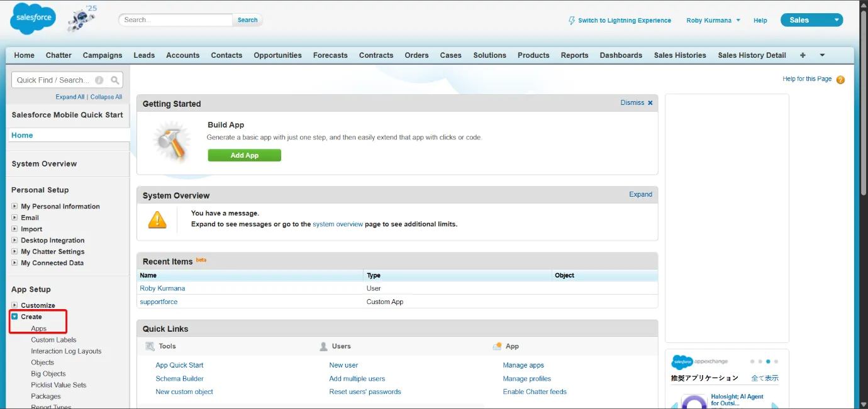Click the System Overview warning triangle icon
Screen dimensions: 868x409
click(157, 219)
